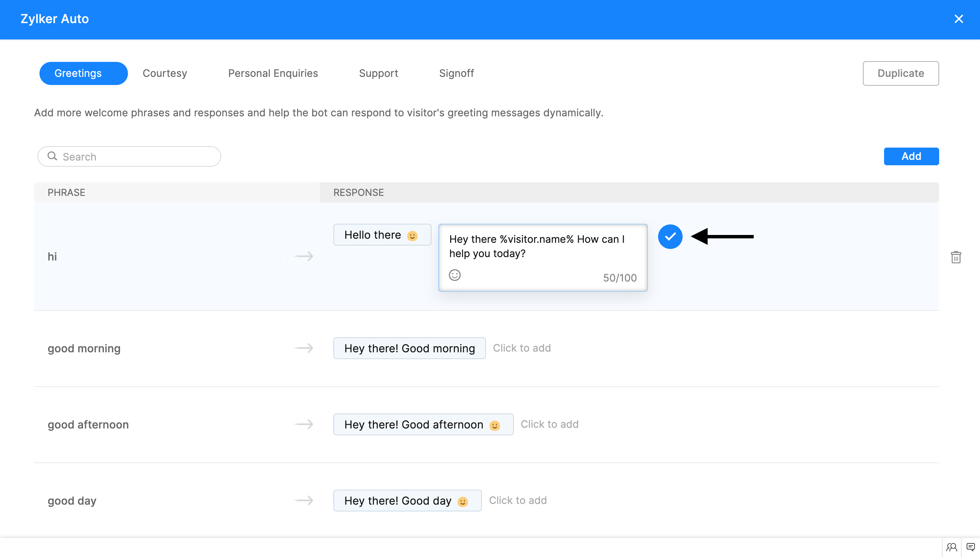The width and height of the screenshot is (980, 557).
Task: Confirm response with blue checkmark button
Action: tap(670, 236)
